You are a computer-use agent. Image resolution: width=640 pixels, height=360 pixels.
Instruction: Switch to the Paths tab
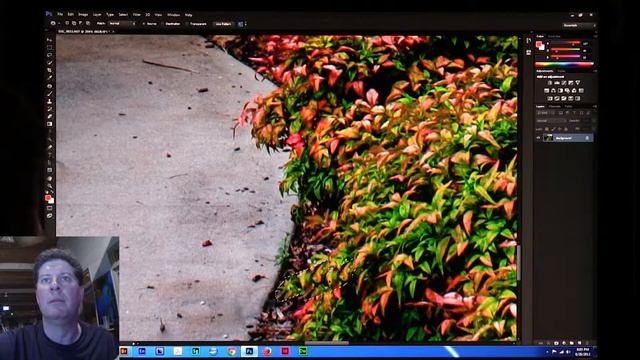click(569, 107)
